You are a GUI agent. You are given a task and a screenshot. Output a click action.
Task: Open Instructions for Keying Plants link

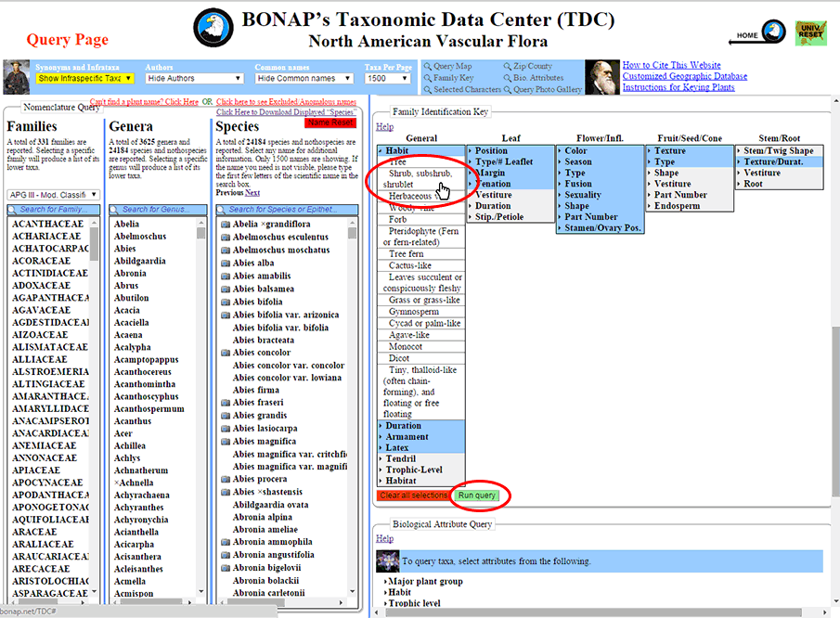coord(678,87)
